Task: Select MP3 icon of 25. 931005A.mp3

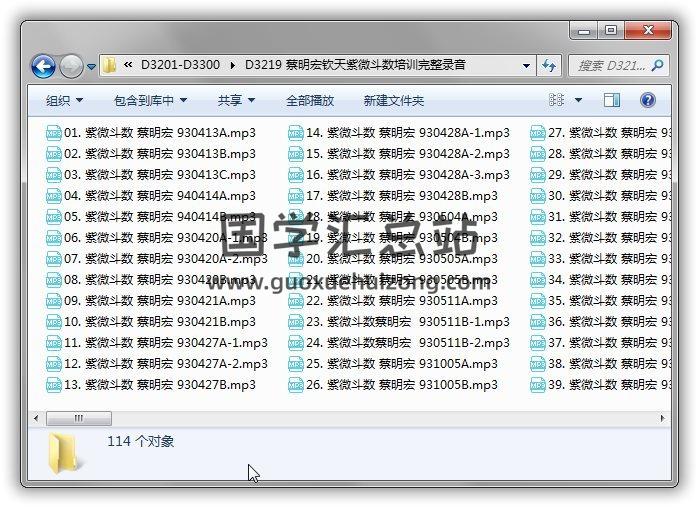Action: 296,364
